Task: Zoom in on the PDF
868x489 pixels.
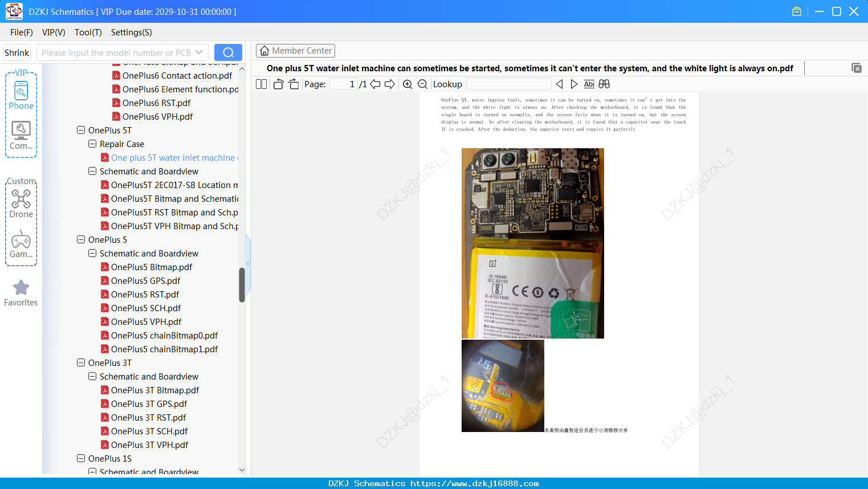Action: click(407, 84)
